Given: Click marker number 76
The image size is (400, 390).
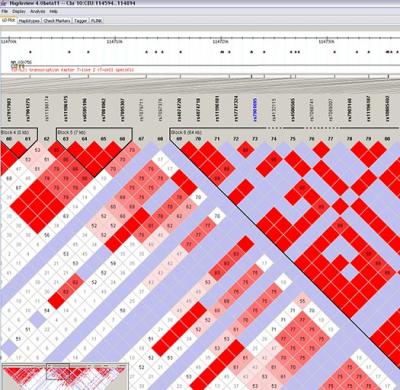Looking at the screenshot, I should (312, 139).
